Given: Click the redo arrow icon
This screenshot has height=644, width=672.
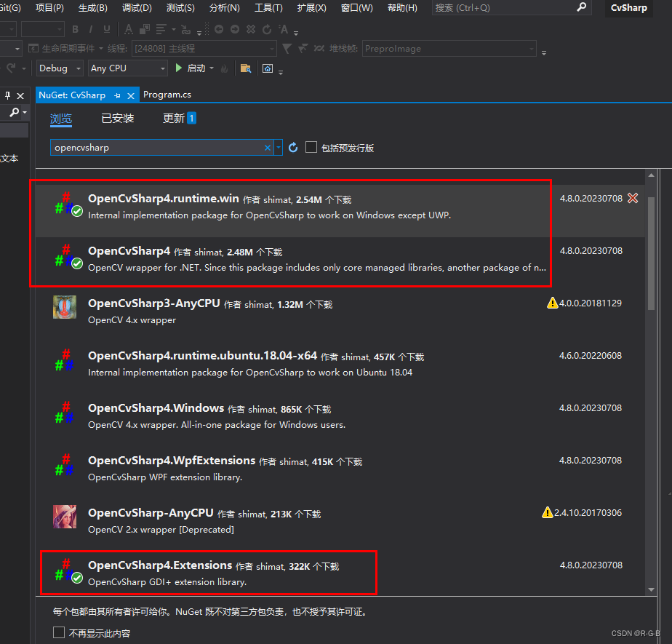Looking at the screenshot, I should coord(11,68).
